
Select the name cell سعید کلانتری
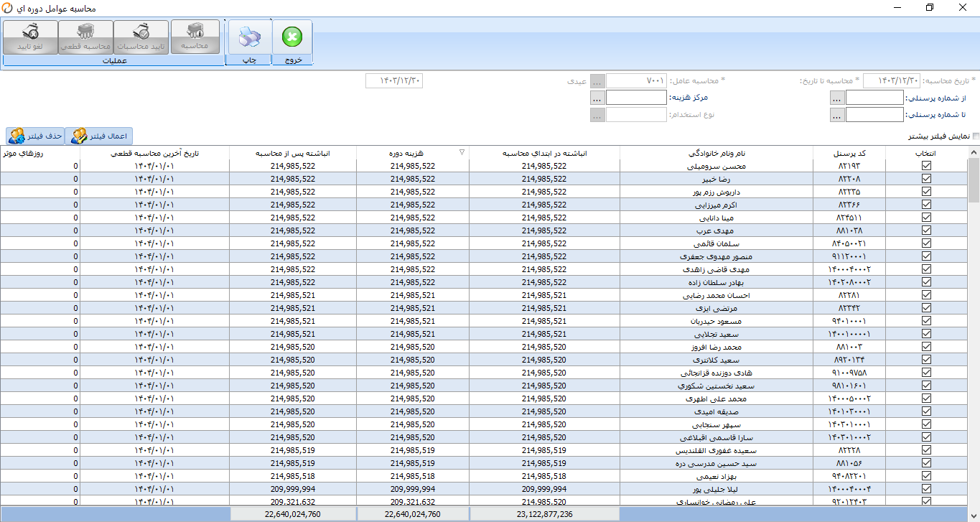coord(716,360)
